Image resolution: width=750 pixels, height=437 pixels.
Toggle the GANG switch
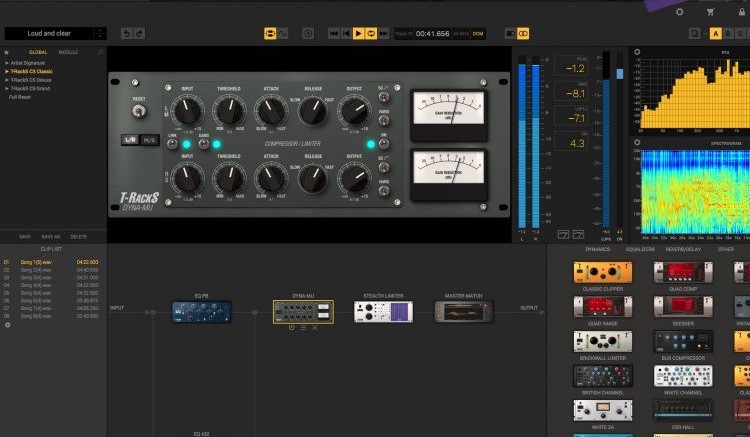coord(204,144)
